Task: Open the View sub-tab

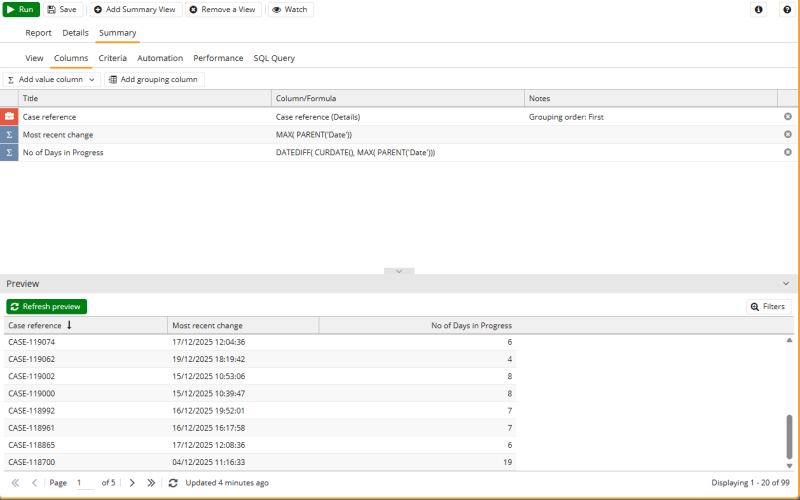Action: coord(34,58)
